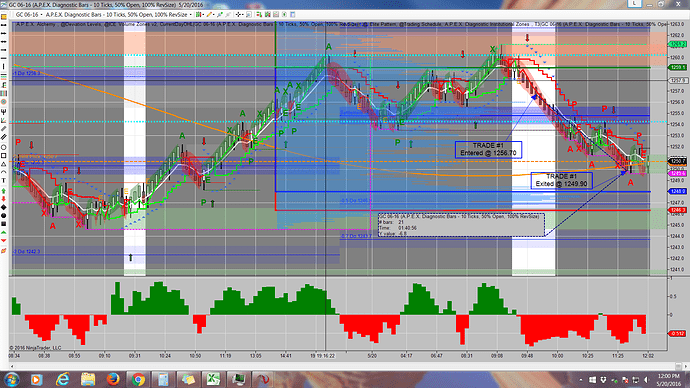Open the A.P.E.X. Diagnostic Bars interval dropdown

tap(118, 15)
